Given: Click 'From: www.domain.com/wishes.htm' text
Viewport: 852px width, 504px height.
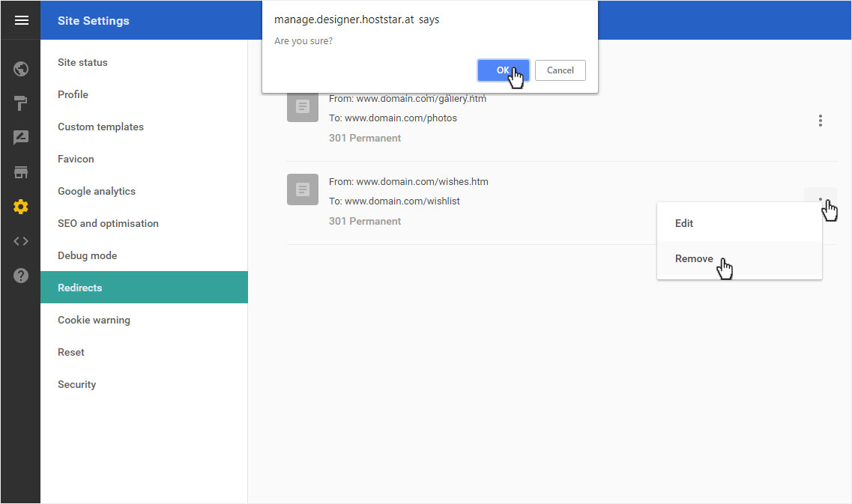Looking at the screenshot, I should [x=408, y=181].
